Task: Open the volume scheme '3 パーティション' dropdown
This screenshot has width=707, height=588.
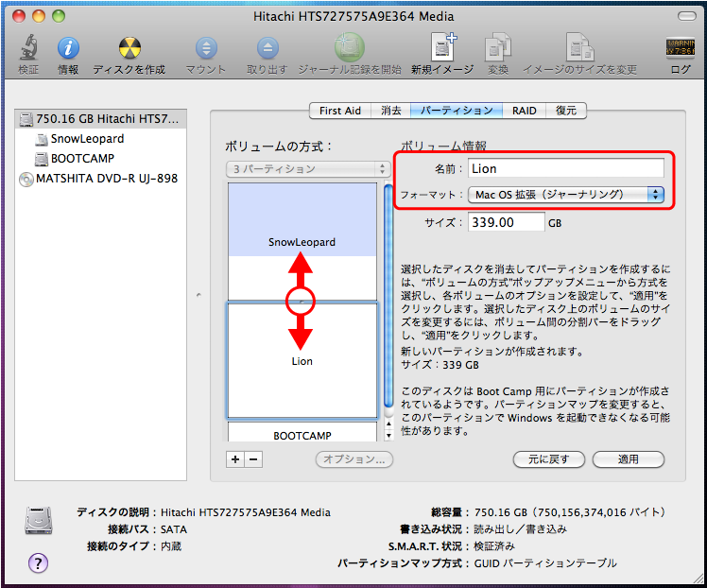Action: point(308,169)
